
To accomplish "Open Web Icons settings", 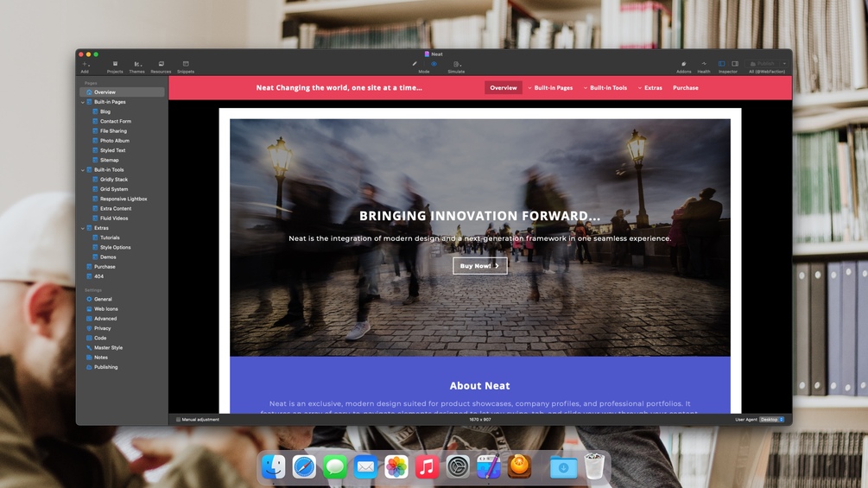I will [x=105, y=308].
